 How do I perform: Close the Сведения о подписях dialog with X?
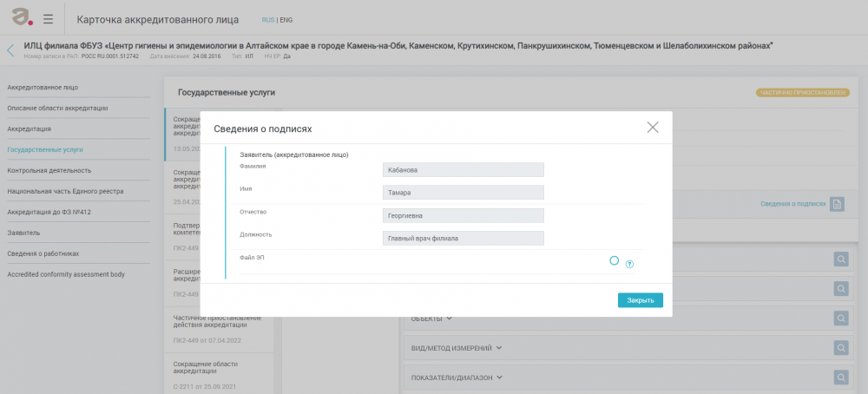pyautogui.click(x=653, y=128)
